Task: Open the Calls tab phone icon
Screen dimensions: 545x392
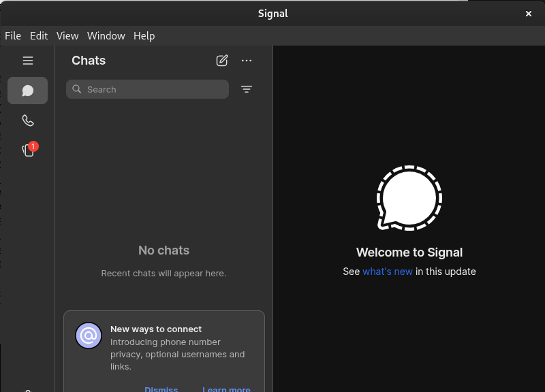Action: (x=28, y=120)
